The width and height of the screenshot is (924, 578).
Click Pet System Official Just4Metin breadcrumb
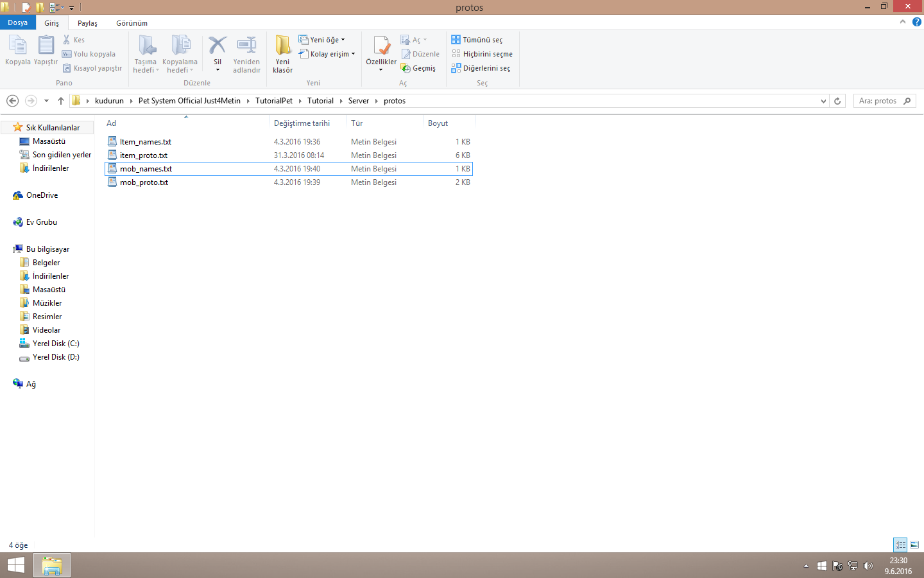click(189, 101)
